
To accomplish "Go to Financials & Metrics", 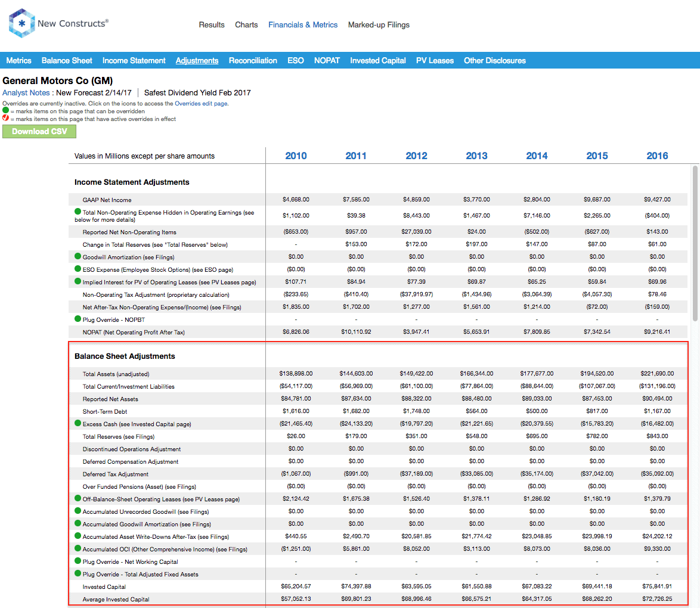I will [303, 25].
